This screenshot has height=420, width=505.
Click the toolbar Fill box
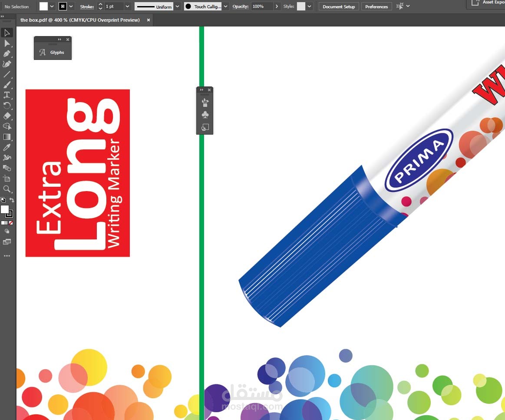point(4,209)
